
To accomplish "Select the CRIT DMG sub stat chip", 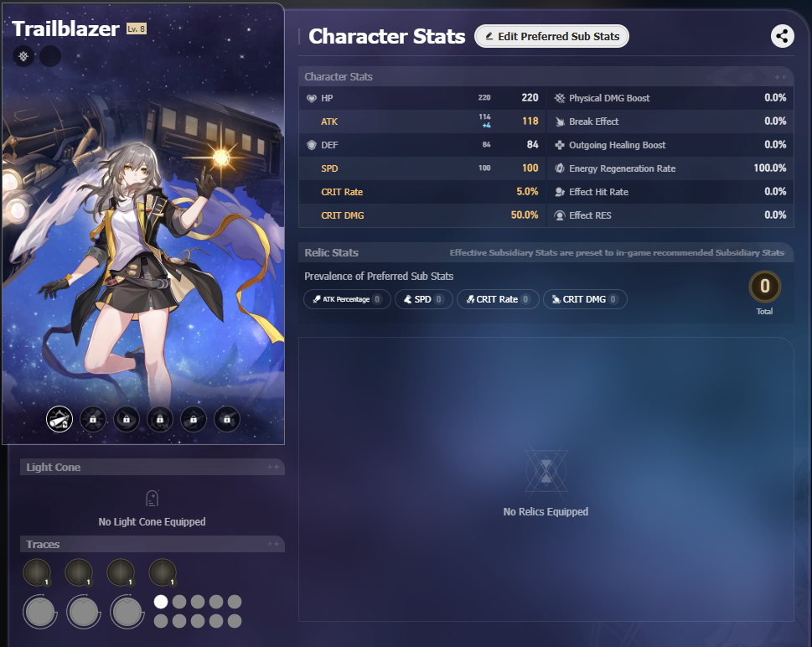I will [x=585, y=299].
